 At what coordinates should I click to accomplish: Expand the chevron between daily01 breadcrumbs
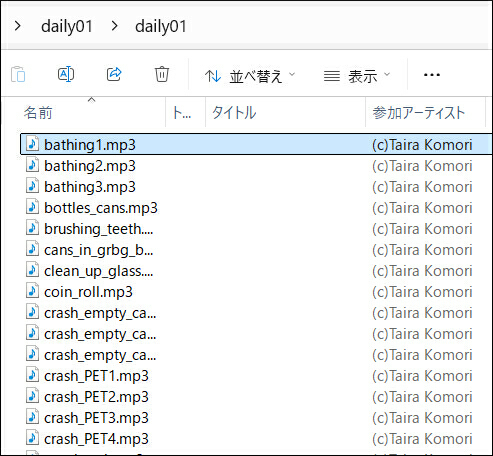tap(114, 26)
